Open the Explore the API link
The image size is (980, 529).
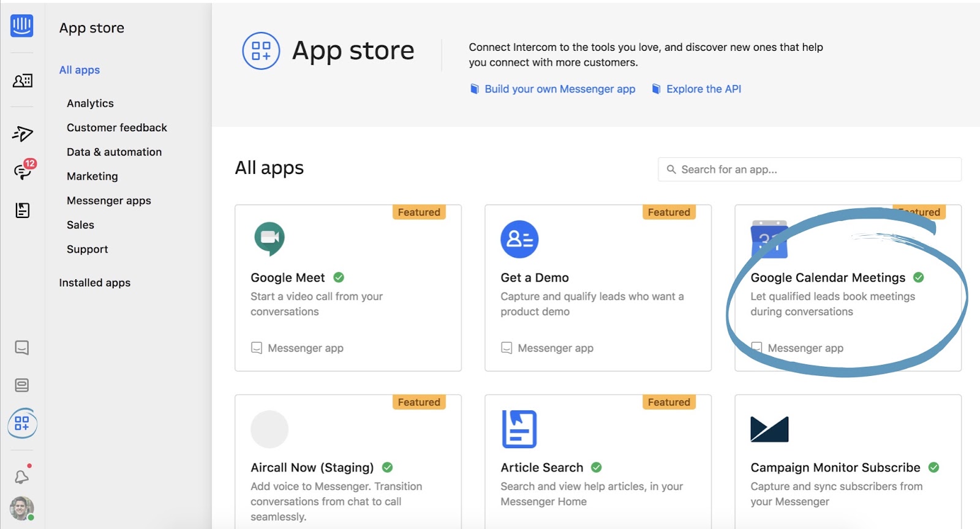coord(704,89)
